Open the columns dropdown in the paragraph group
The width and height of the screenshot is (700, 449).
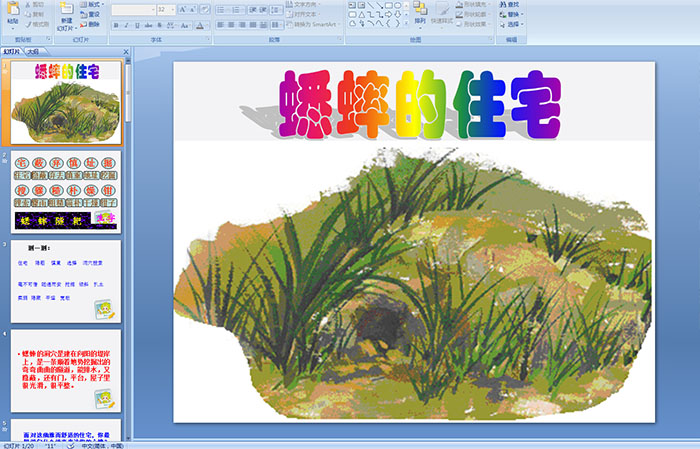(277, 25)
